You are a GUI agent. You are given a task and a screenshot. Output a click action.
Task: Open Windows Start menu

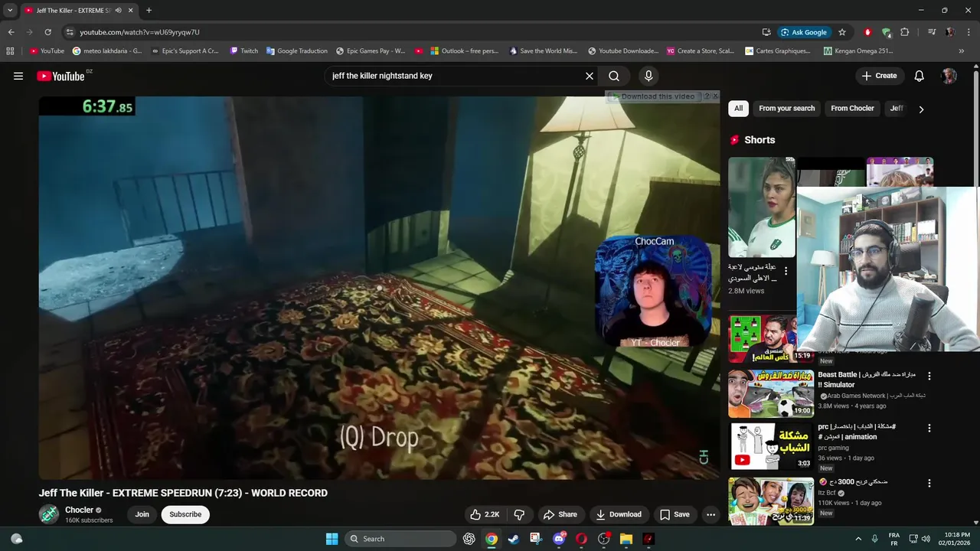[x=332, y=539]
